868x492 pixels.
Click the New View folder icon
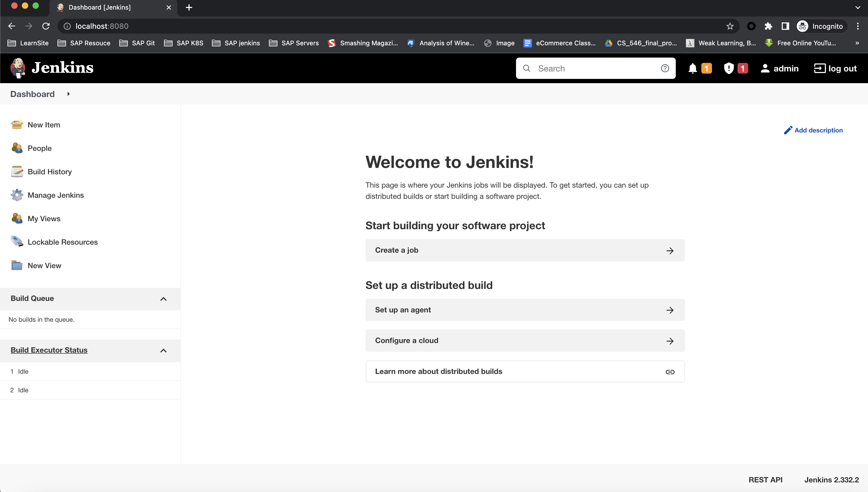(17, 265)
